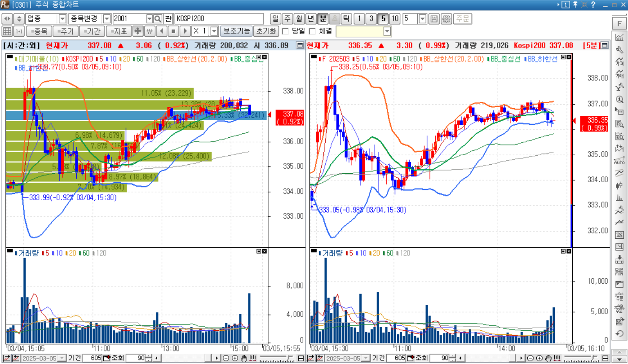Maximize the right chart header pane icon

(605, 45)
